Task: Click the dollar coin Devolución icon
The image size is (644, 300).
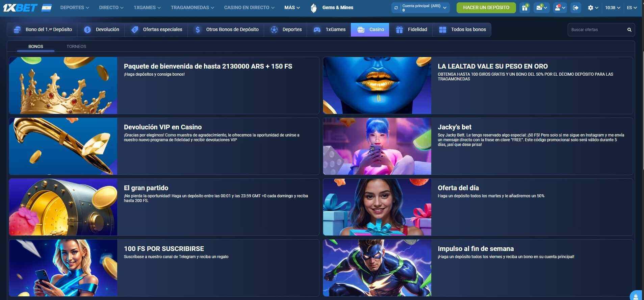Action: pos(87,30)
